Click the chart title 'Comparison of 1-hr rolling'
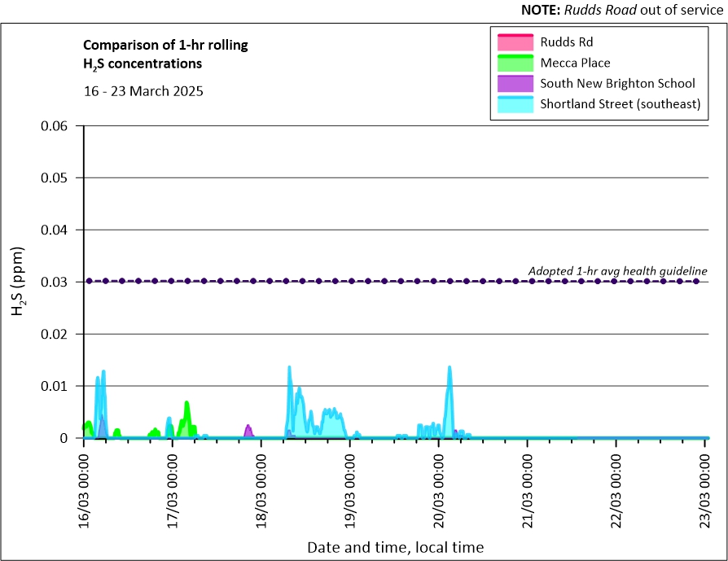The width and height of the screenshot is (728, 561). [x=166, y=45]
